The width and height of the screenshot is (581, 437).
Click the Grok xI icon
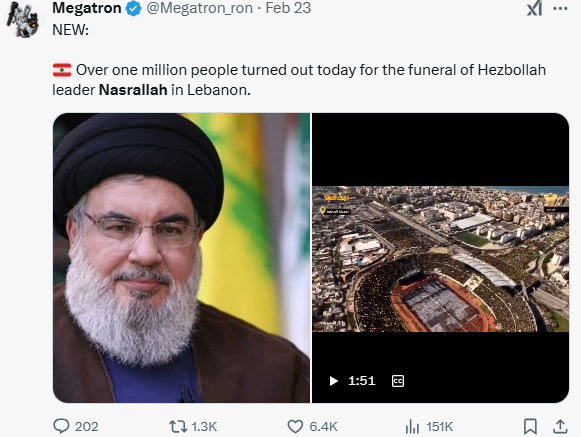click(535, 8)
